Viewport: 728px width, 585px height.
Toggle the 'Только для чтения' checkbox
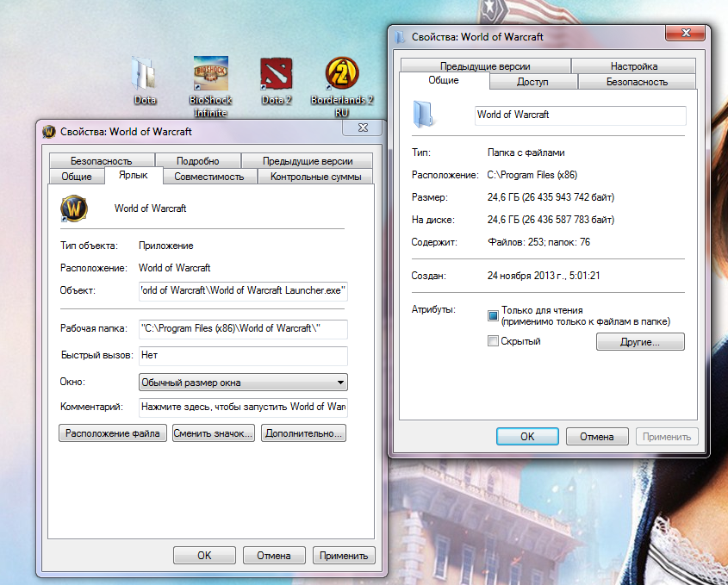[x=493, y=315]
